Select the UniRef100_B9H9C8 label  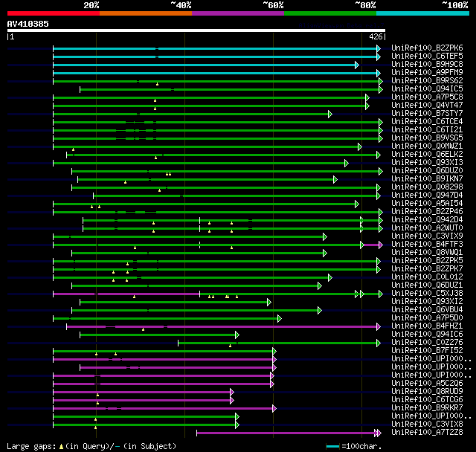427,65
